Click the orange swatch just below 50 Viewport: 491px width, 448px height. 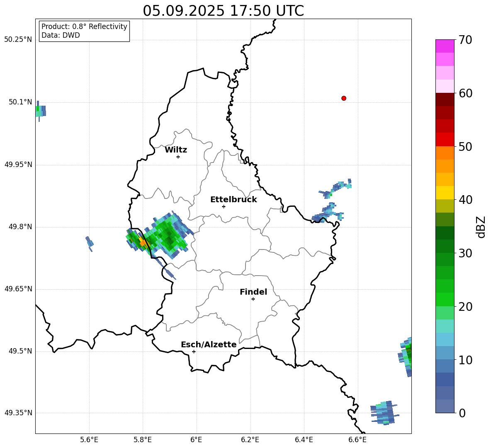point(445,153)
